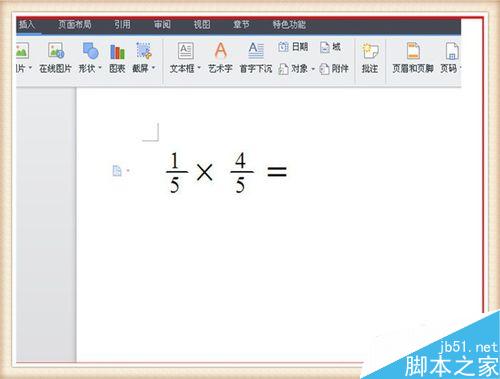500x379 pixels.
Task: Expand the 对象 dropdown arrow
Action: point(313,69)
